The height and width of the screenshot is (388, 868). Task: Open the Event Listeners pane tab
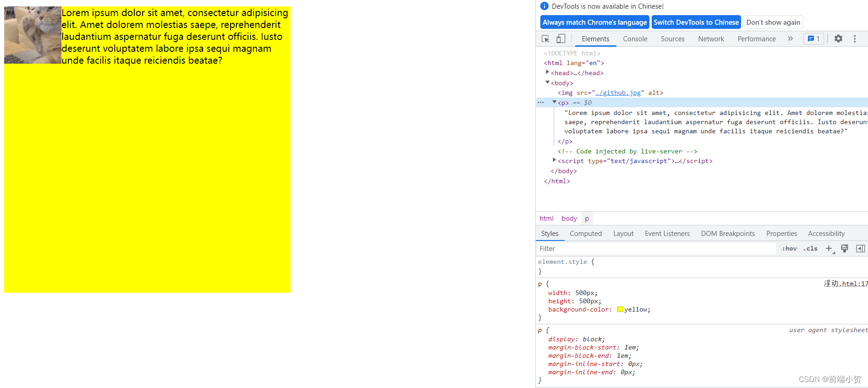(x=667, y=234)
